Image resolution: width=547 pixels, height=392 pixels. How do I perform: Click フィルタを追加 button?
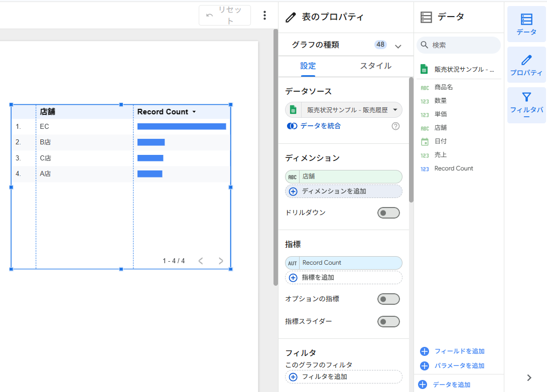pos(344,376)
